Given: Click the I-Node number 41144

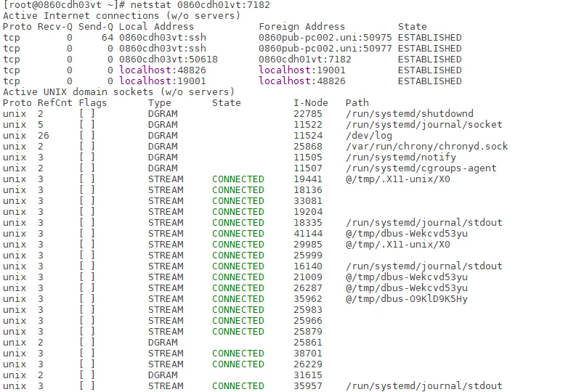Looking at the screenshot, I should tap(308, 234).
